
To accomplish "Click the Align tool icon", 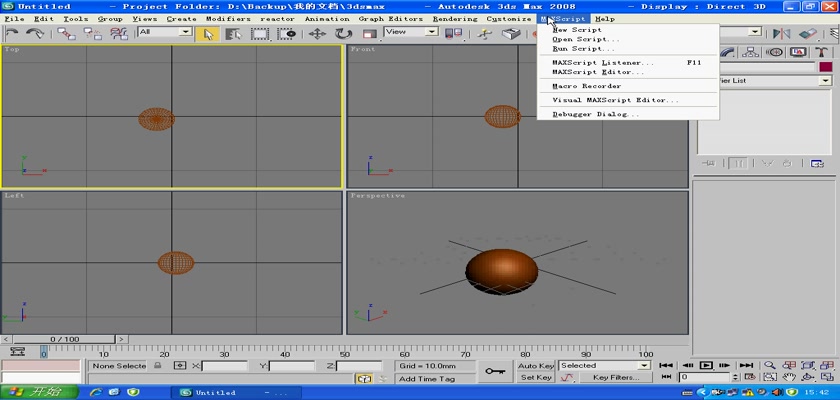I will pyautogui.click(x=807, y=34).
